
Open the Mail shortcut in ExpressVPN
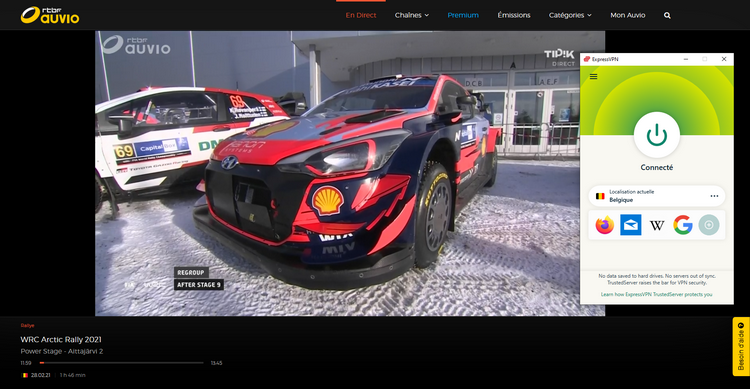(x=630, y=225)
